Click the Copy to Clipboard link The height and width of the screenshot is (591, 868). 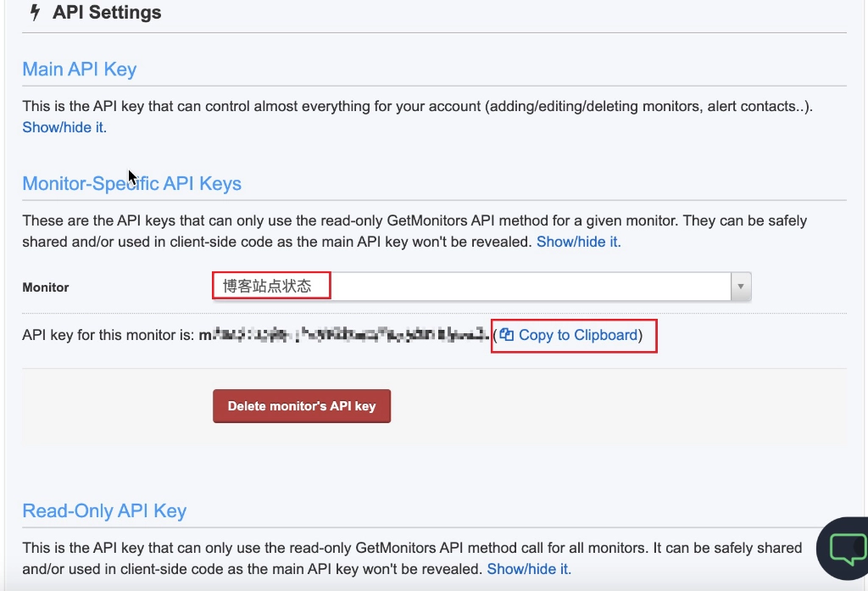coord(578,335)
